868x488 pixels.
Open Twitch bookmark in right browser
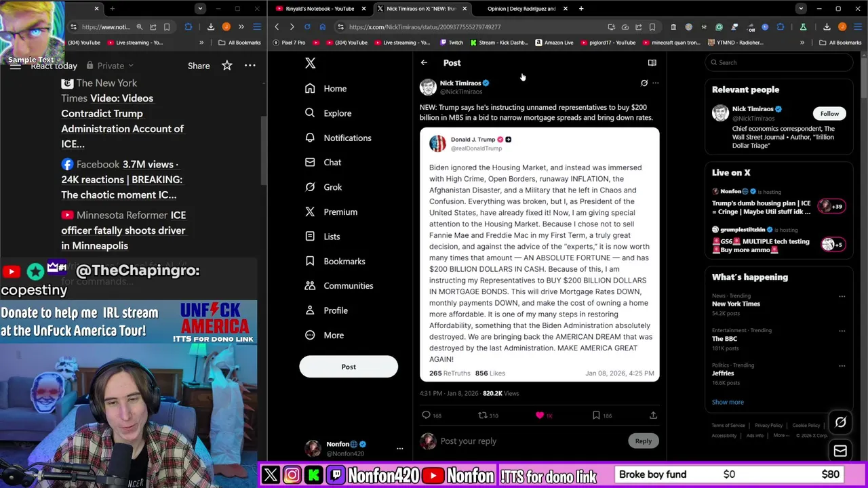pos(451,42)
